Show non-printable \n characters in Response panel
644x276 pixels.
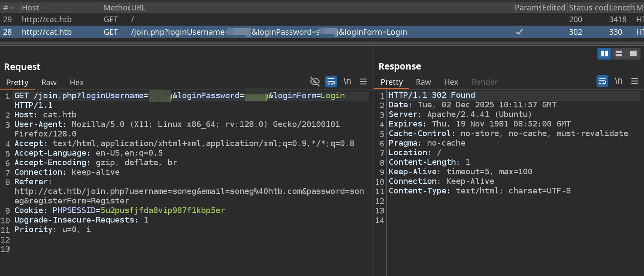pos(618,81)
